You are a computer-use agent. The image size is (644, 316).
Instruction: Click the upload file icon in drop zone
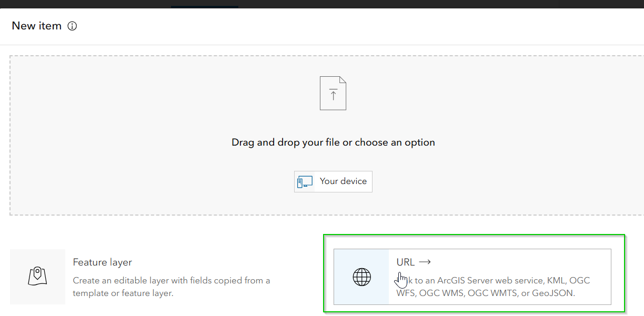[333, 93]
